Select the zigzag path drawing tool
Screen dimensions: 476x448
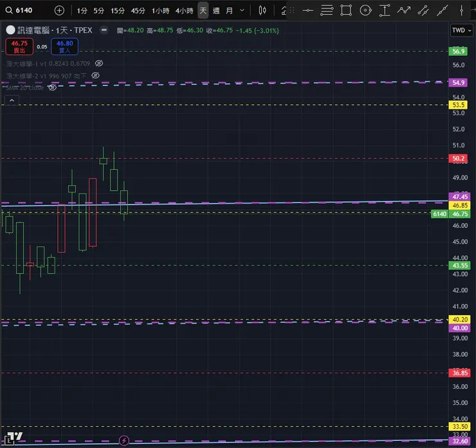pos(404,11)
